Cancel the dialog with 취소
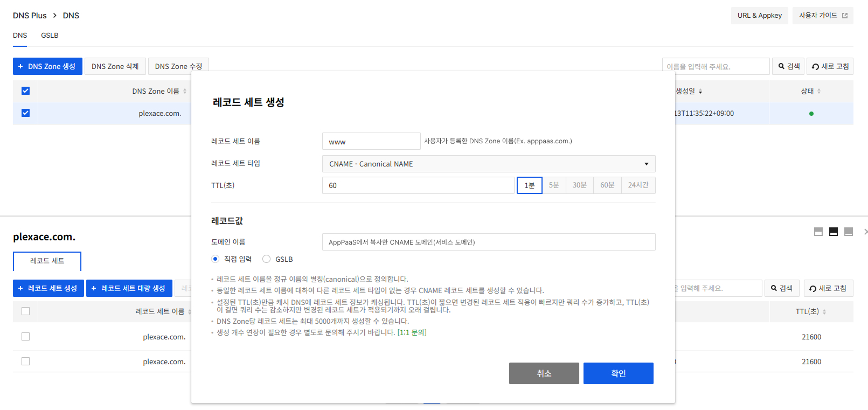Image resolution: width=868 pixels, height=410 pixels. [x=544, y=373]
